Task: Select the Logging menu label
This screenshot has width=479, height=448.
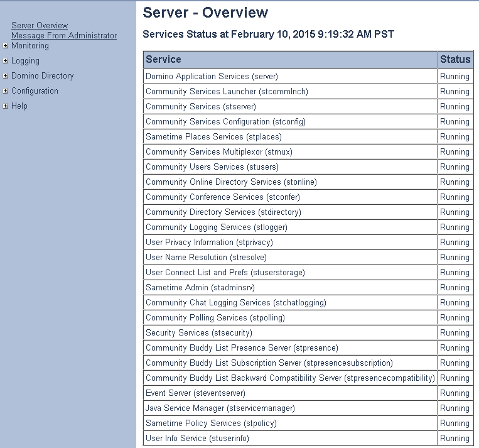Action: [x=25, y=61]
